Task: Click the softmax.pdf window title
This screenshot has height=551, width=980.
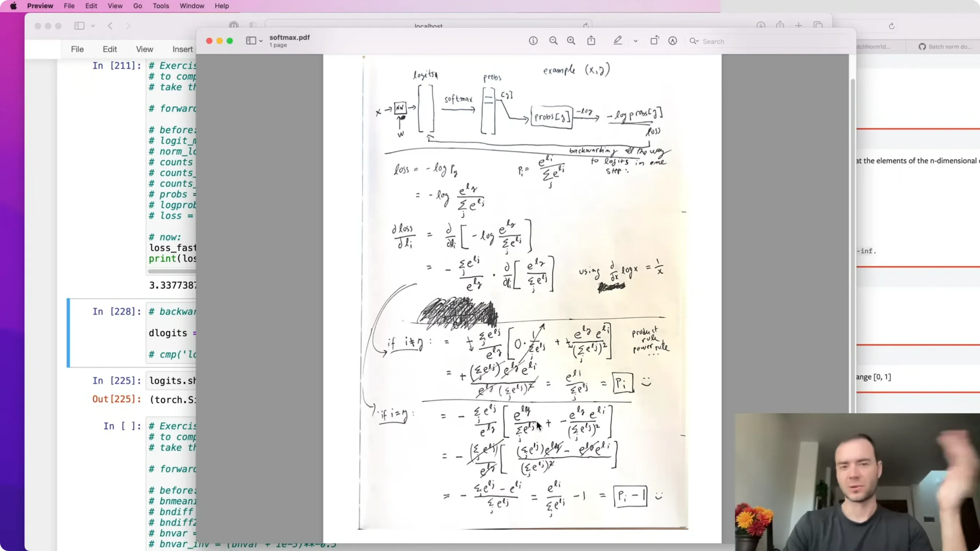Action: click(x=289, y=37)
